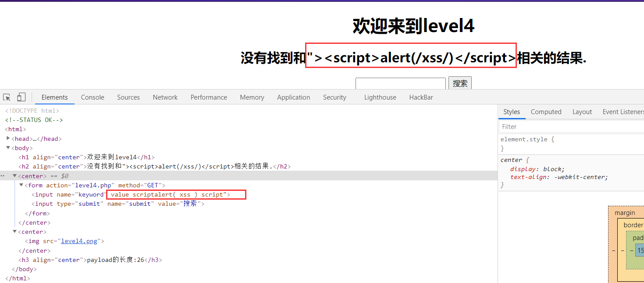Open the Memory tab
This screenshot has width=644, height=283.
[252, 97]
